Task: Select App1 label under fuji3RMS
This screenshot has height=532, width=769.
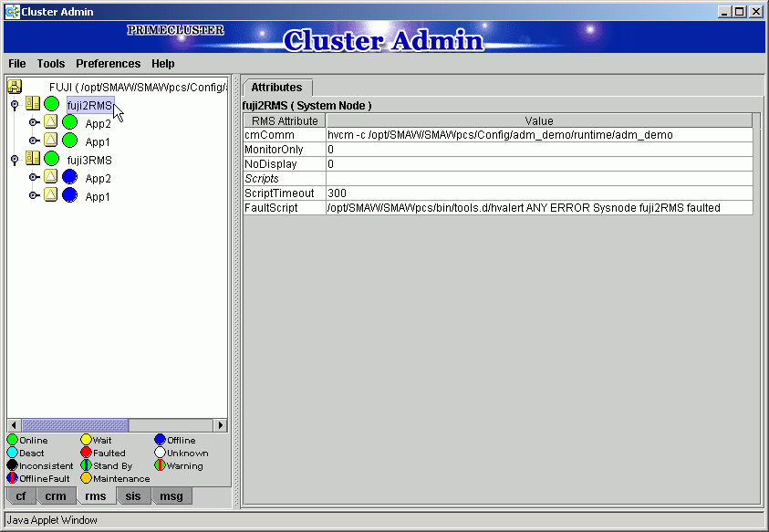Action: coord(98,197)
